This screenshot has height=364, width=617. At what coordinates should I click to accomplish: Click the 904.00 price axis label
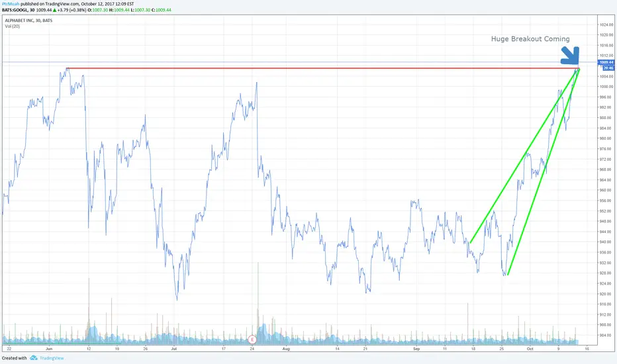tap(606, 336)
